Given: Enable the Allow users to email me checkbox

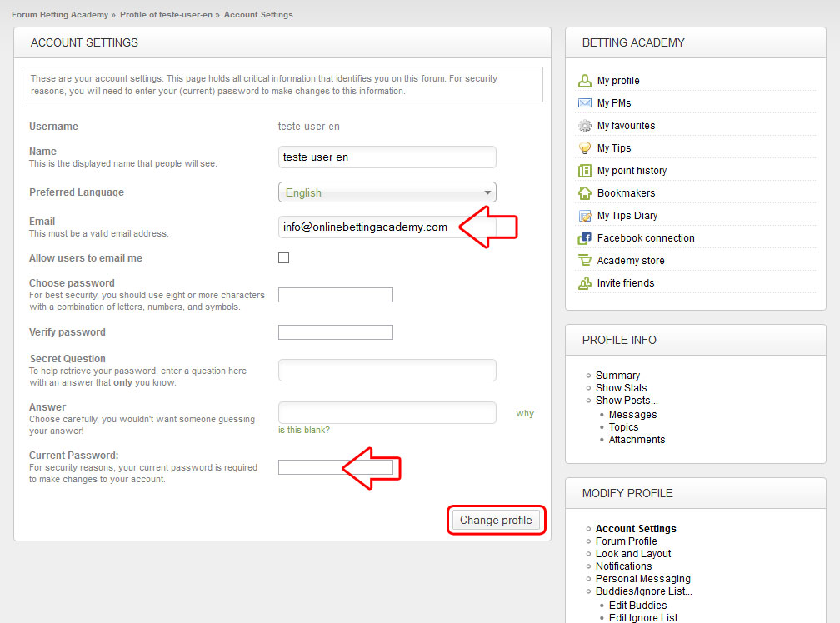Looking at the screenshot, I should (283, 258).
